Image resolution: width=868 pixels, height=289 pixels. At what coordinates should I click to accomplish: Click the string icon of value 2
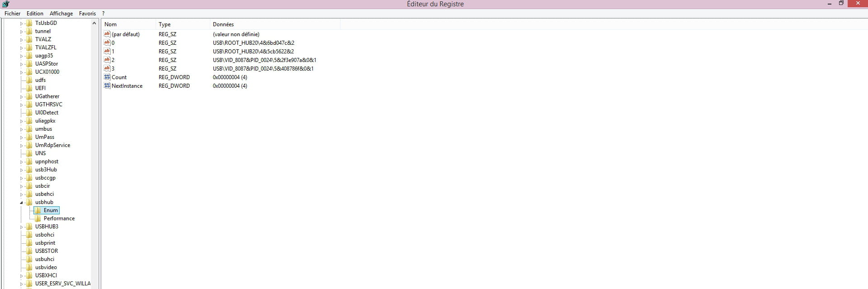coord(107,60)
